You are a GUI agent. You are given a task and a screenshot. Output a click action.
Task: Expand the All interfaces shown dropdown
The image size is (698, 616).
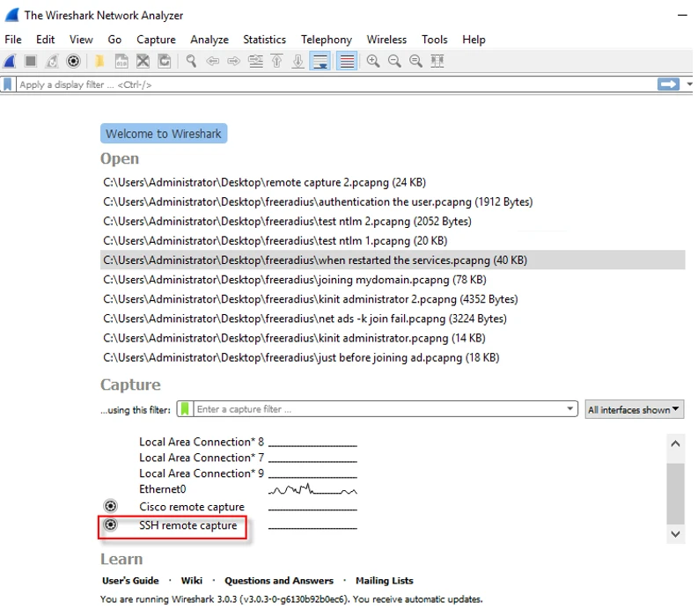(634, 409)
